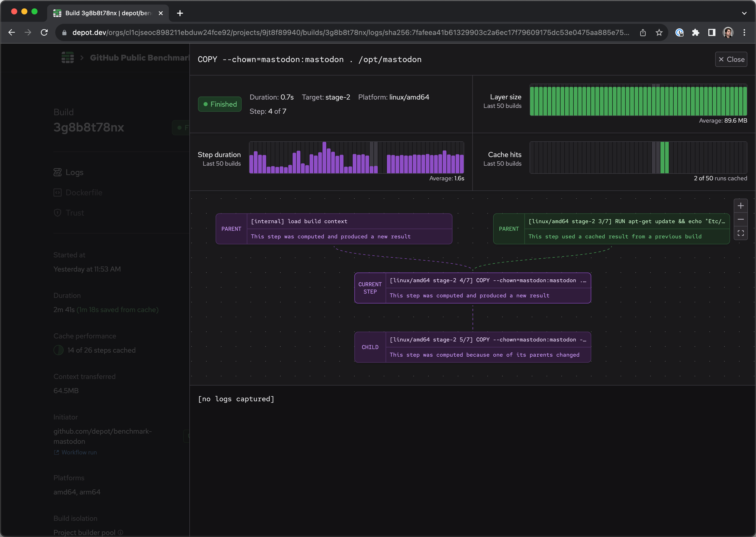The width and height of the screenshot is (756, 537).
Task: Open a new browser tab
Action: point(180,13)
